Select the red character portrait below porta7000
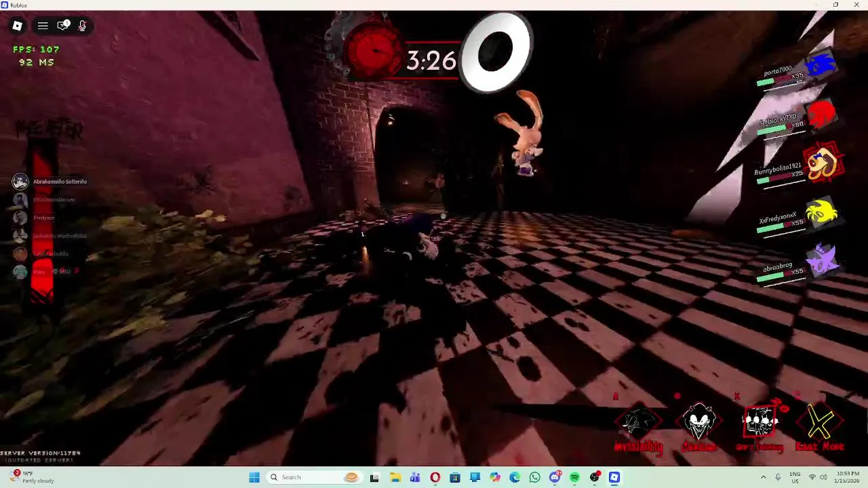868x488 pixels. click(x=821, y=114)
